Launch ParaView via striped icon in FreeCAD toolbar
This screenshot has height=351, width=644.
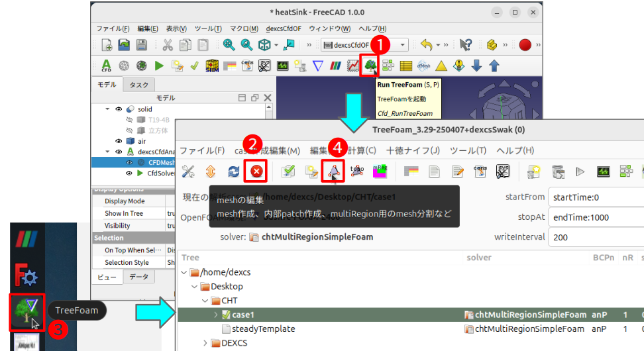pyautogui.click(x=335, y=66)
